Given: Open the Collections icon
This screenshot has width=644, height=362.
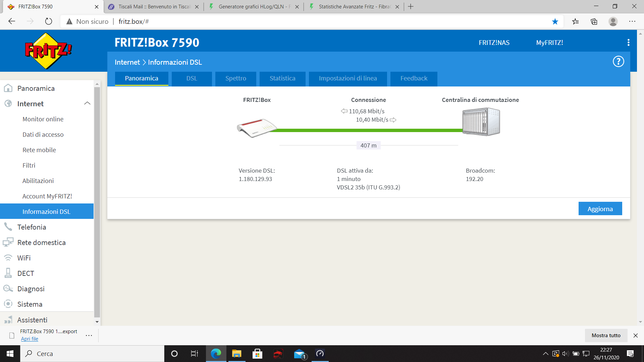Looking at the screenshot, I should point(594,21).
